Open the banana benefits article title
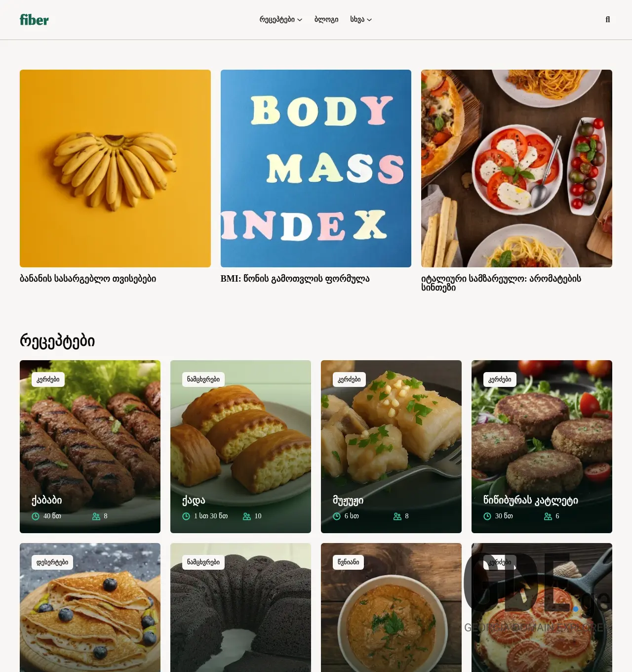 [x=88, y=279]
